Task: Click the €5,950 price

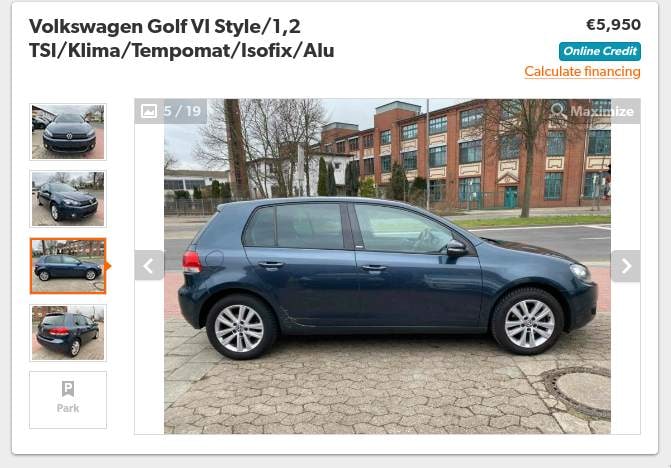Action: click(x=613, y=25)
